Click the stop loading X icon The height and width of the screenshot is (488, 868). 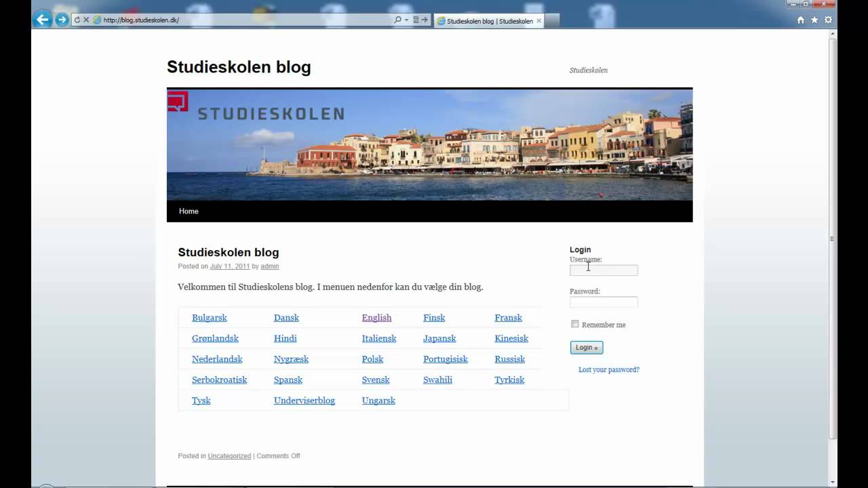[86, 20]
